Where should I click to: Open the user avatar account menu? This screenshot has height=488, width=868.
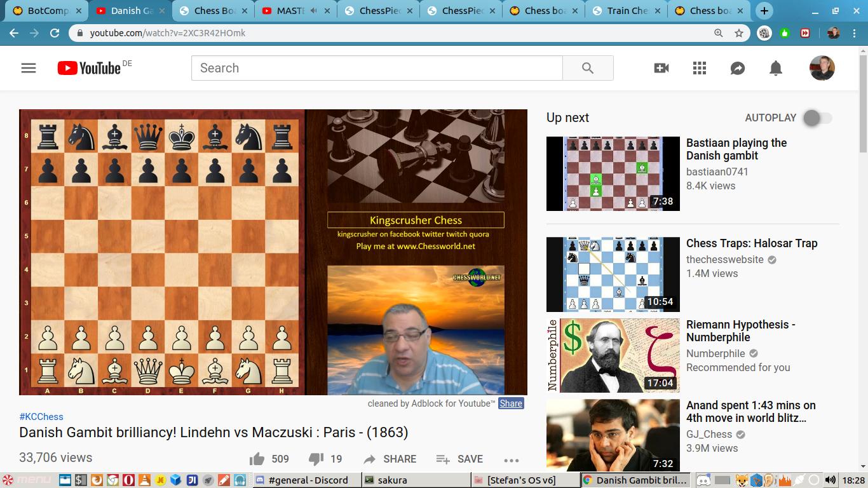[822, 68]
